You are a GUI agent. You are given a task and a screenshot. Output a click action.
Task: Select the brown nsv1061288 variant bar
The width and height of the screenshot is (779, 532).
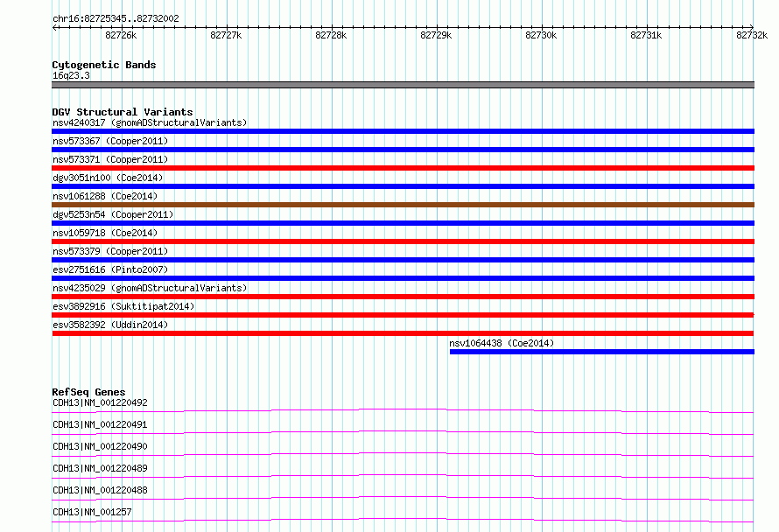[x=403, y=205]
